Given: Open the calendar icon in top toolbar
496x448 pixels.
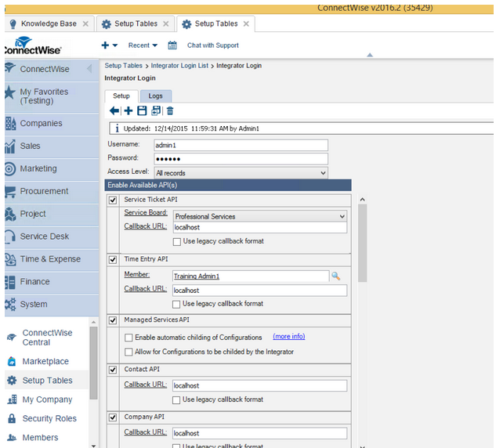Looking at the screenshot, I should click(172, 45).
